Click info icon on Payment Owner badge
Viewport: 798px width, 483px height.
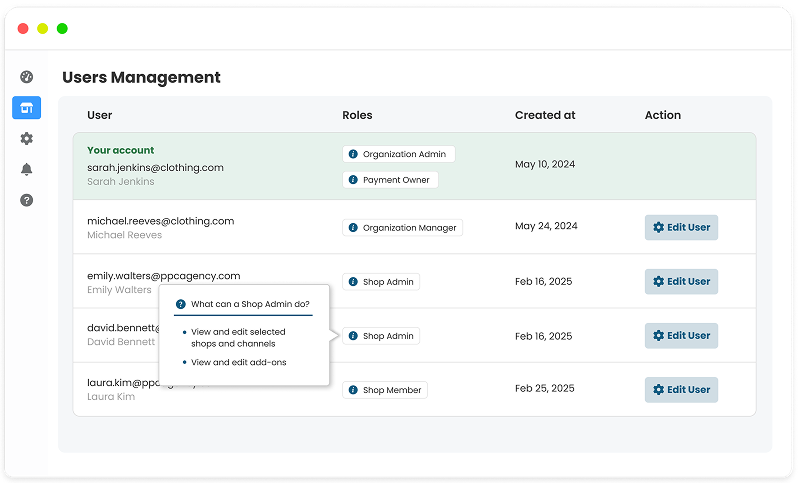tap(353, 180)
